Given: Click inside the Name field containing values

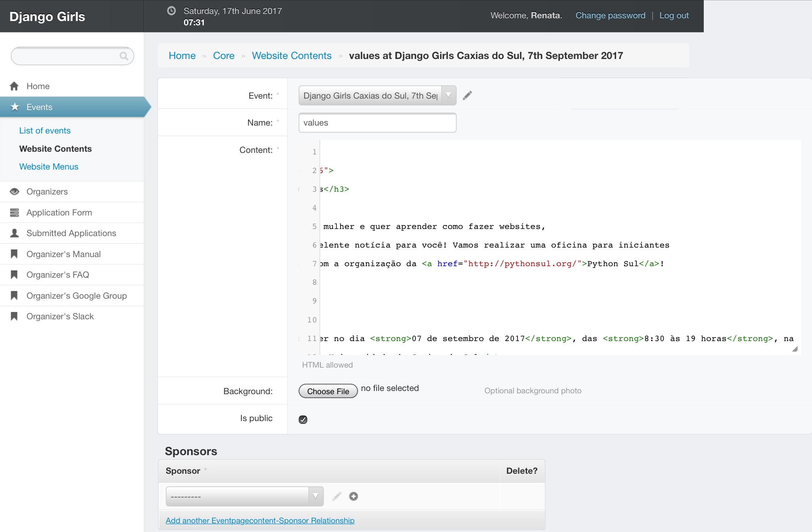Looking at the screenshot, I should 377,122.
